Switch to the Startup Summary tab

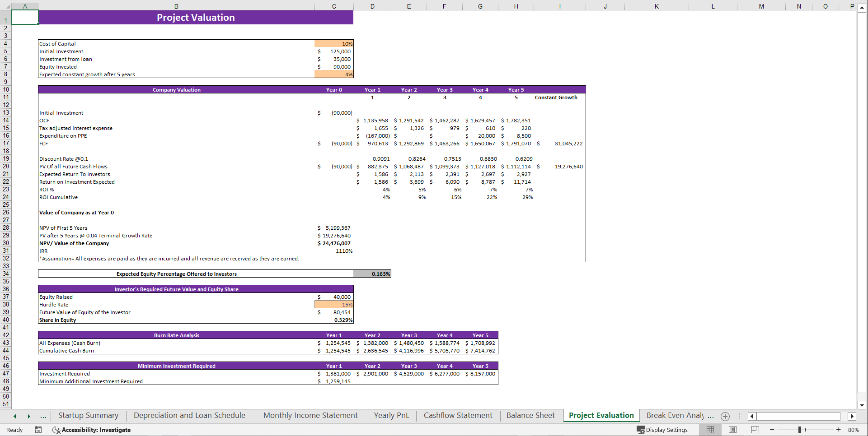tap(88, 415)
